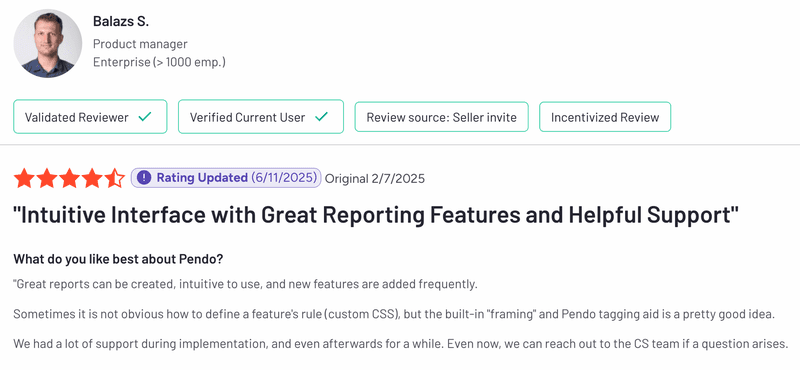Click the Rating Updated (6/11/2025) badge
Image resolution: width=800 pixels, height=370 pixels.
click(x=226, y=178)
